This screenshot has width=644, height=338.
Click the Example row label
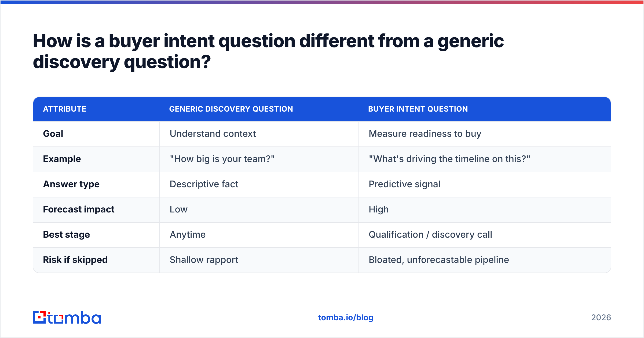click(62, 159)
